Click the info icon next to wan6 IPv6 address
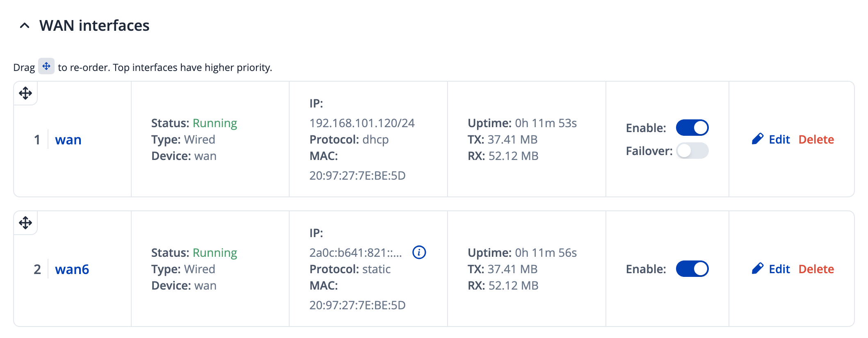868x338 pixels. (418, 253)
